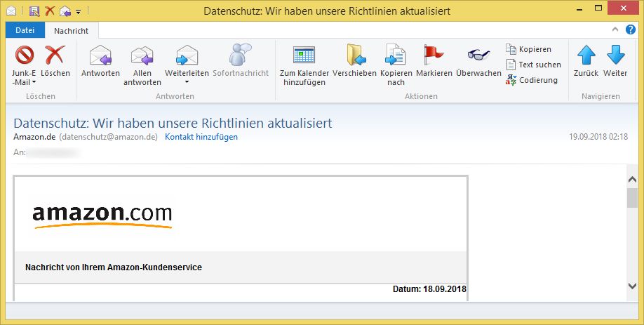Click the received date 19.09.2018 02:18
Viewport: 644px width, 325px height.
pos(598,137)
